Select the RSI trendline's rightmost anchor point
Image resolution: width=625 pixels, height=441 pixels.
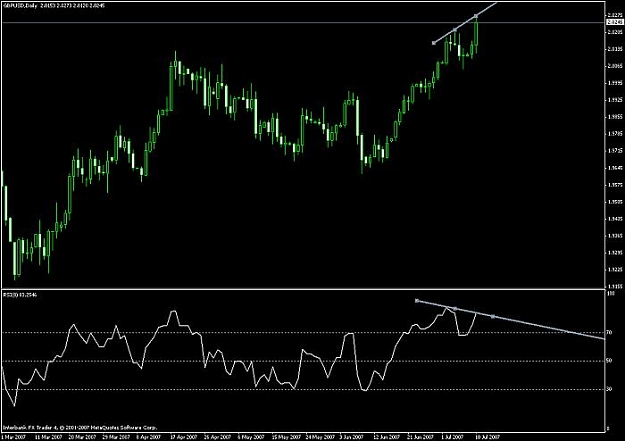(x=493, y=316)
